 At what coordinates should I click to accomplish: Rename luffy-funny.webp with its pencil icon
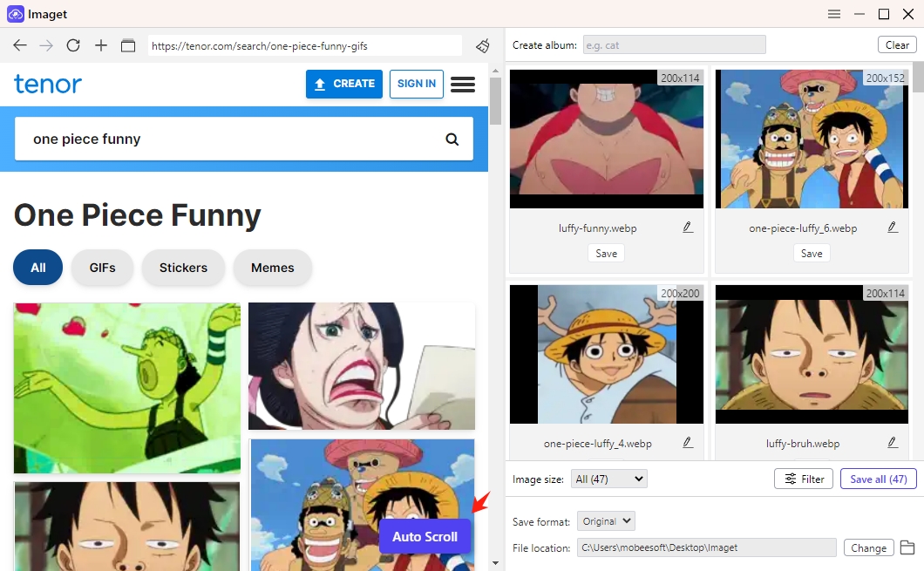pyautogui.click(x=688, y=228)
